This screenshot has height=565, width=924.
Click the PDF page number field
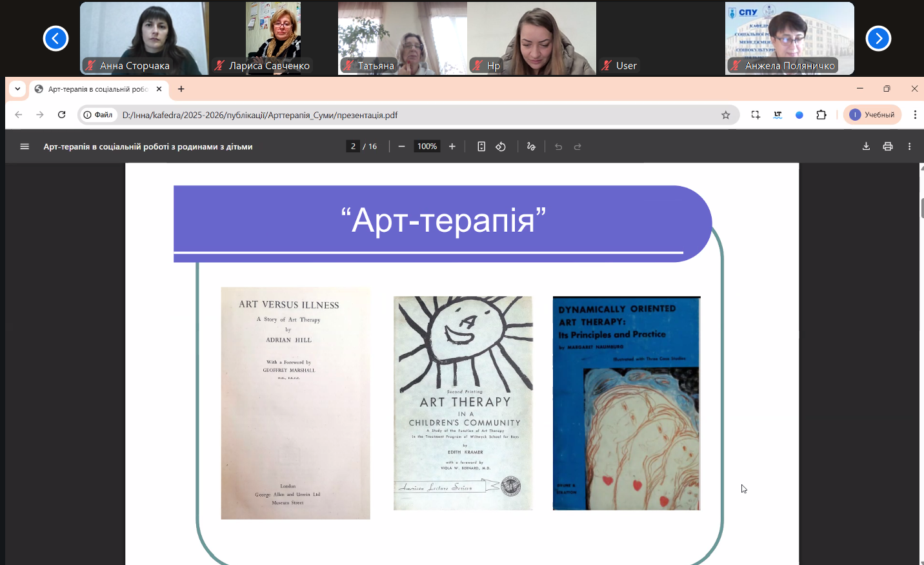pos(353,147)
